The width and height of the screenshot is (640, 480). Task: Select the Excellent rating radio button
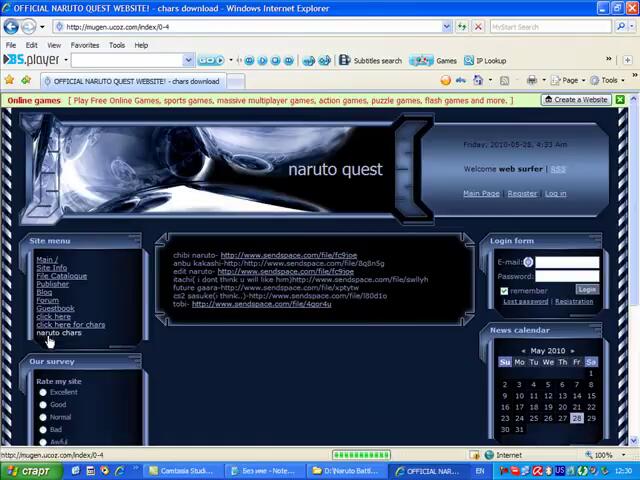pyautogui.click(x=43, y=393)
